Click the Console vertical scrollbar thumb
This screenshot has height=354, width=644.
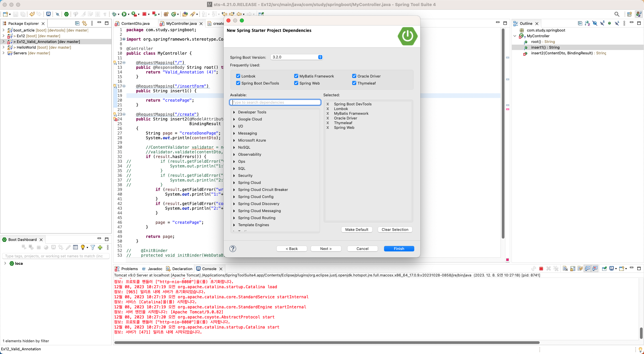tap(641, 333)
